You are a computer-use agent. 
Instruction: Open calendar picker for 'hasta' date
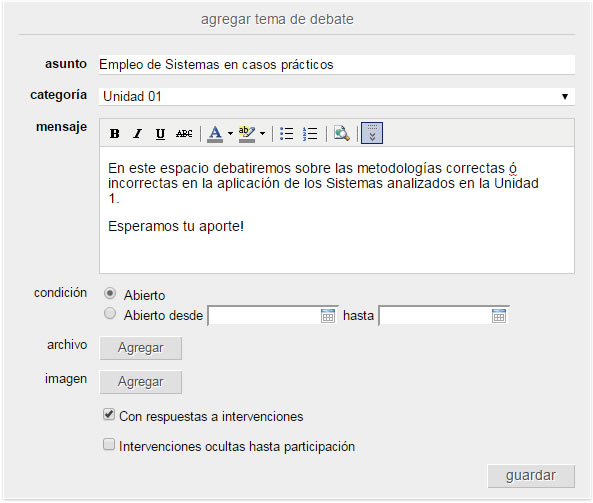point(499,316)
